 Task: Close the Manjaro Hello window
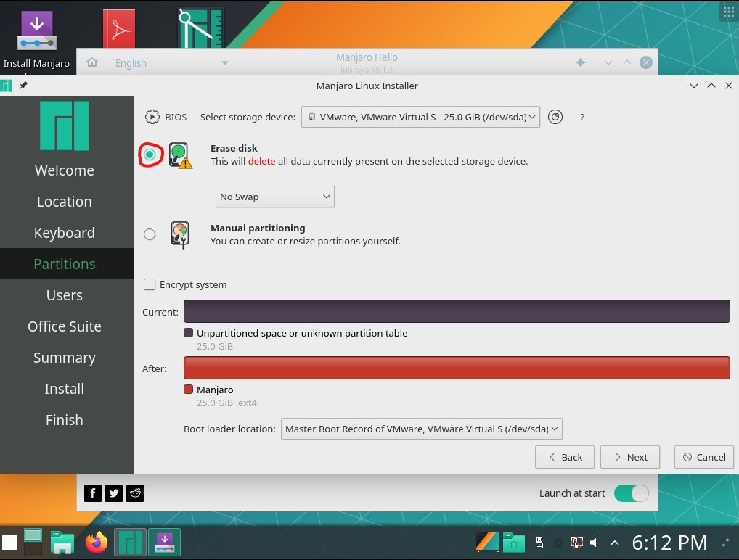[646, 62]
